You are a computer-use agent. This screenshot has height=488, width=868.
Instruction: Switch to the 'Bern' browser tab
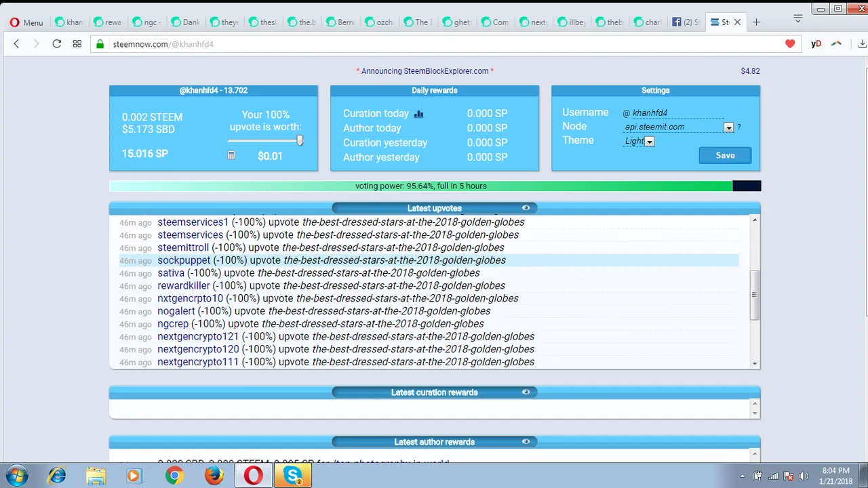[x=340, y=22]
